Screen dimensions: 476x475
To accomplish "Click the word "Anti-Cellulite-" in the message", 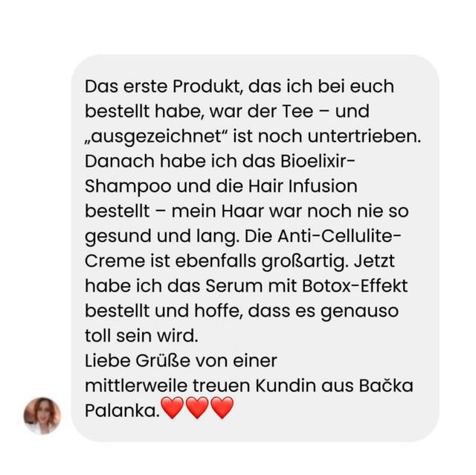I will (339, 236).
